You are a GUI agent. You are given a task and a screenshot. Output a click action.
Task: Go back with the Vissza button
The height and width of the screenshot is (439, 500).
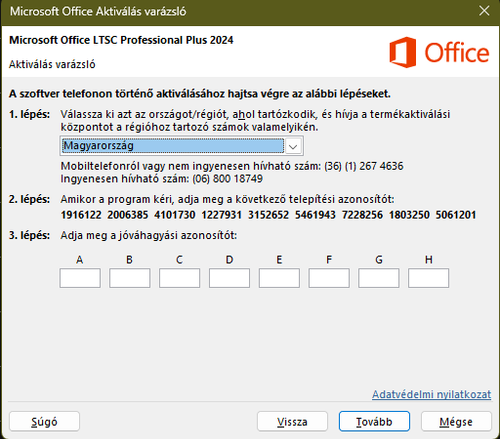tap(292, 422)
